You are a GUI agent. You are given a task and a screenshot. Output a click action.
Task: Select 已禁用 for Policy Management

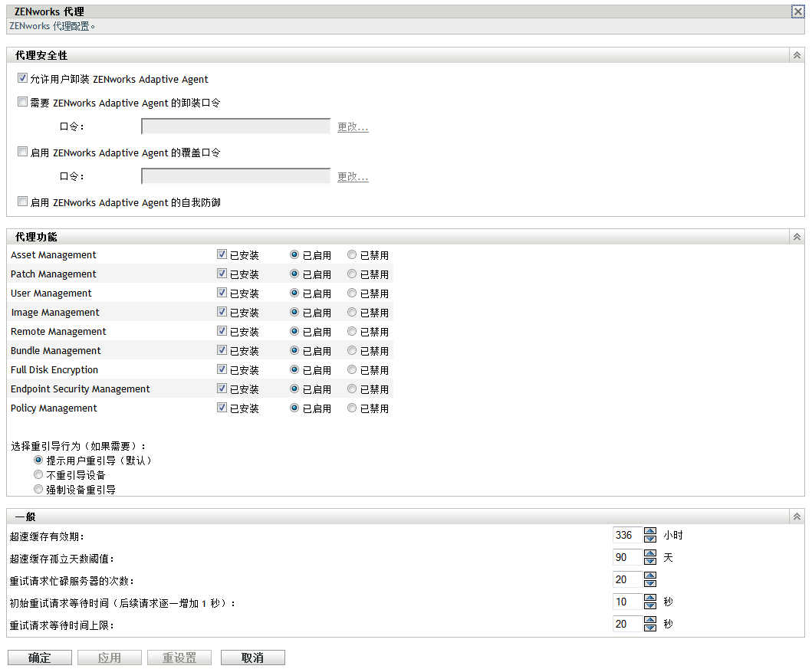pos(352,408)
